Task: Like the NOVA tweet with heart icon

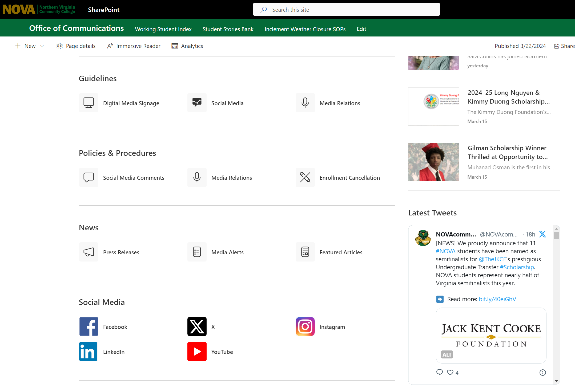Action: coord(450,372)
